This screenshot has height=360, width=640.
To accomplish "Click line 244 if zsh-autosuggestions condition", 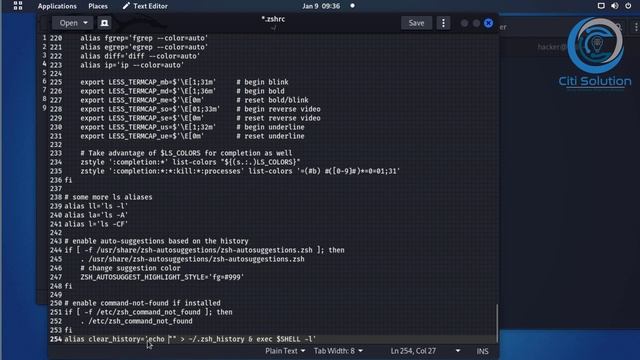I will click(x=204, y=250).
